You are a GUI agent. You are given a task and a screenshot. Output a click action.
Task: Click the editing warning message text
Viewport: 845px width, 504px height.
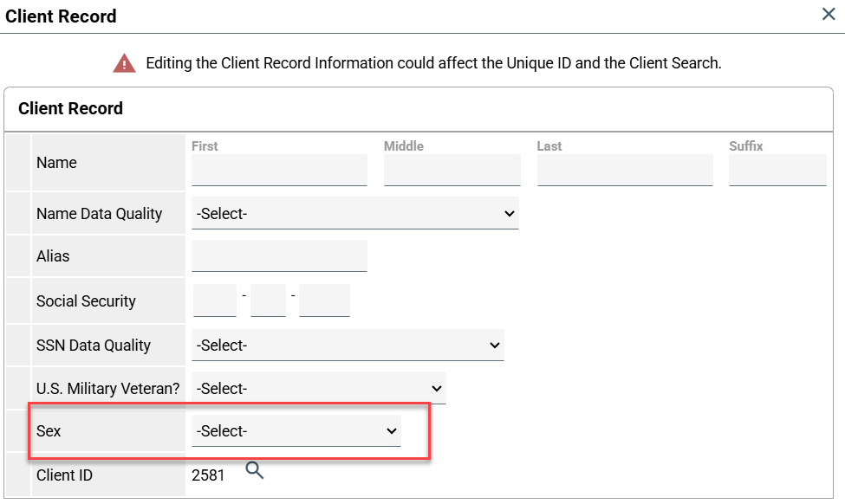[433, 63]
